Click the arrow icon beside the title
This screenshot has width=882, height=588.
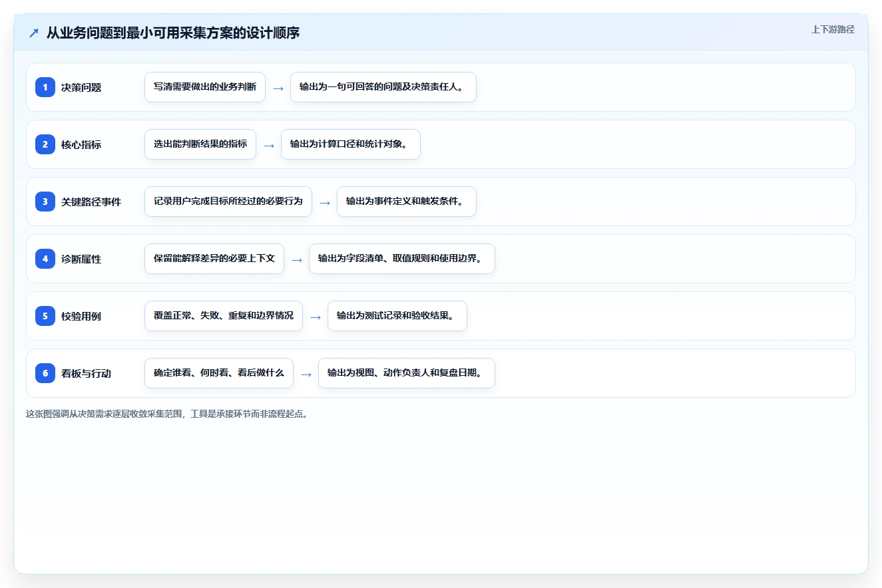(34, 33)
